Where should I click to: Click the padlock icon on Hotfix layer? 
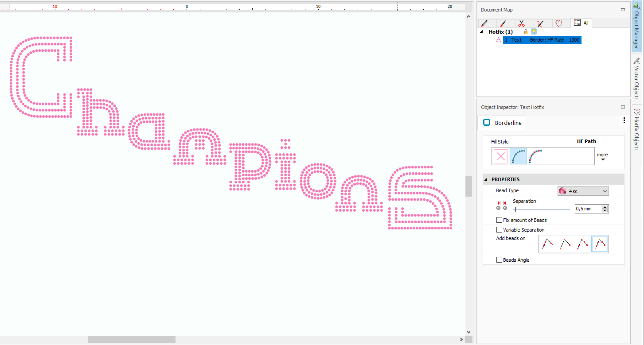pyautogui.click(x=526, y=32)
